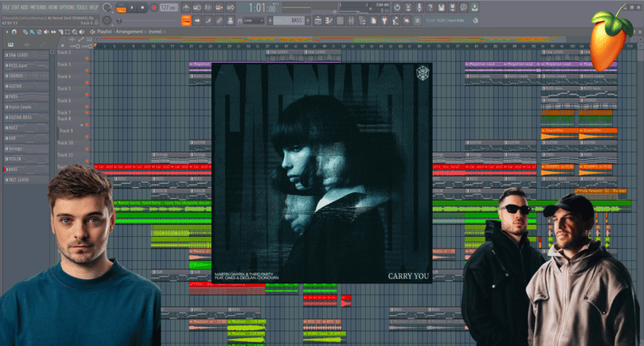Adjust the master pitch knob

106,21
